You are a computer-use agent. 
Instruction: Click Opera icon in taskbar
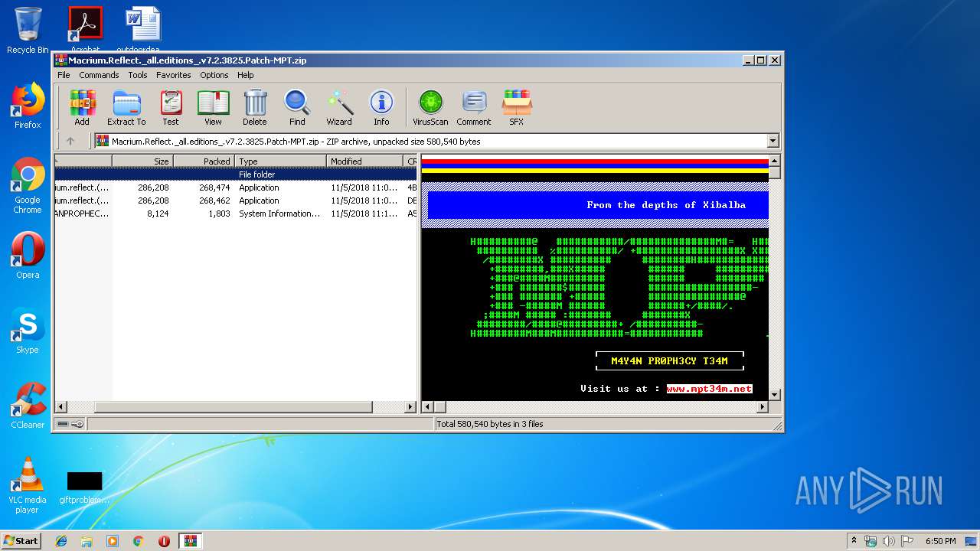coord(164,541)
